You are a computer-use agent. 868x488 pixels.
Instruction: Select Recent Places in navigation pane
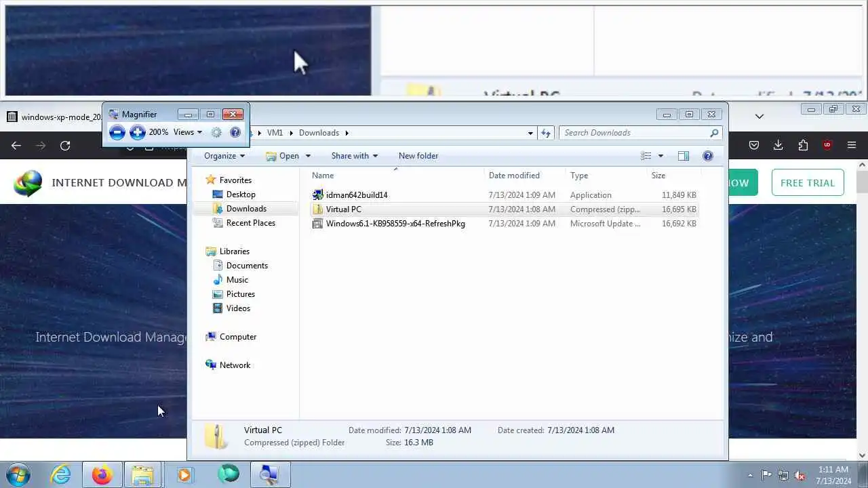250,223
